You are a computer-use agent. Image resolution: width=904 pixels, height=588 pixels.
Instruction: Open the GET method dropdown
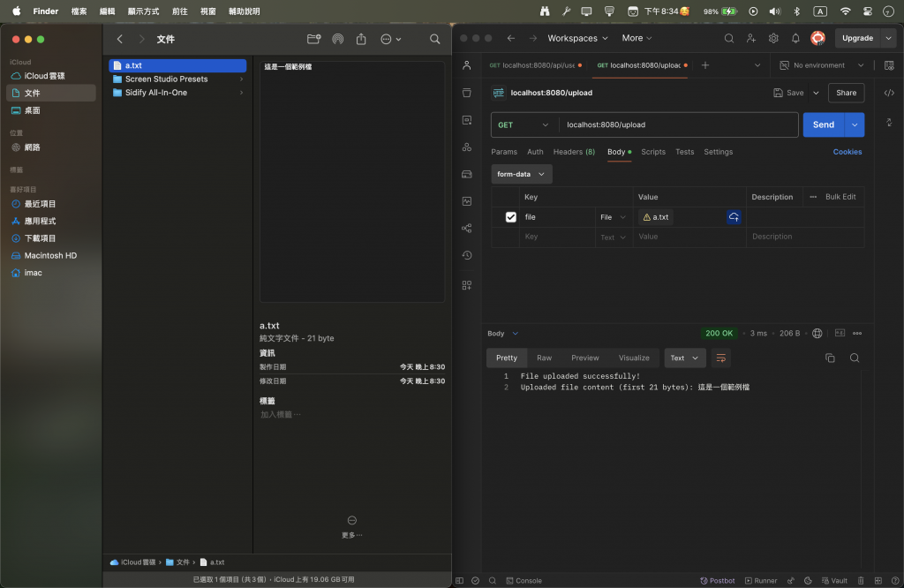523,125
